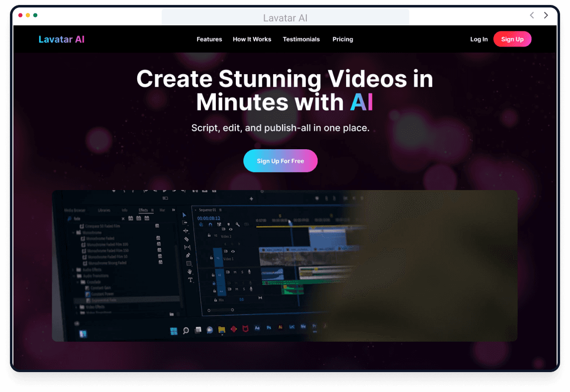Open the magnifier search icon in the taskbar

click(x=186, y=330)
